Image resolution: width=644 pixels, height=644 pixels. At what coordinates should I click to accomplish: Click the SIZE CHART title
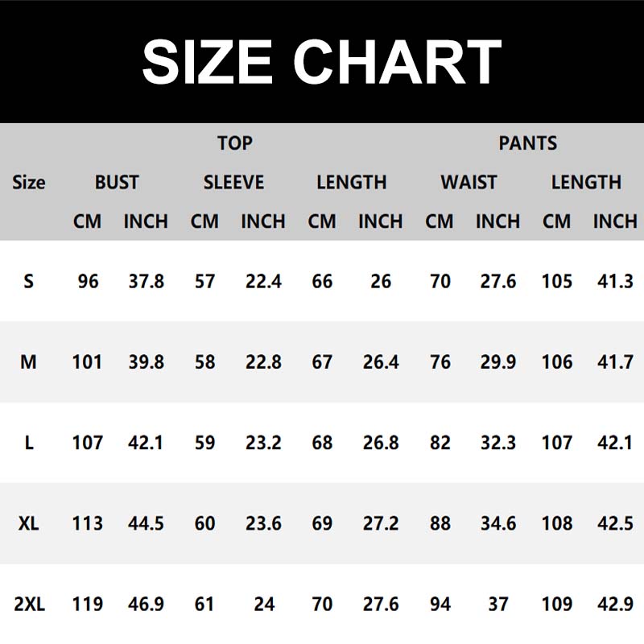pos(322,62)
